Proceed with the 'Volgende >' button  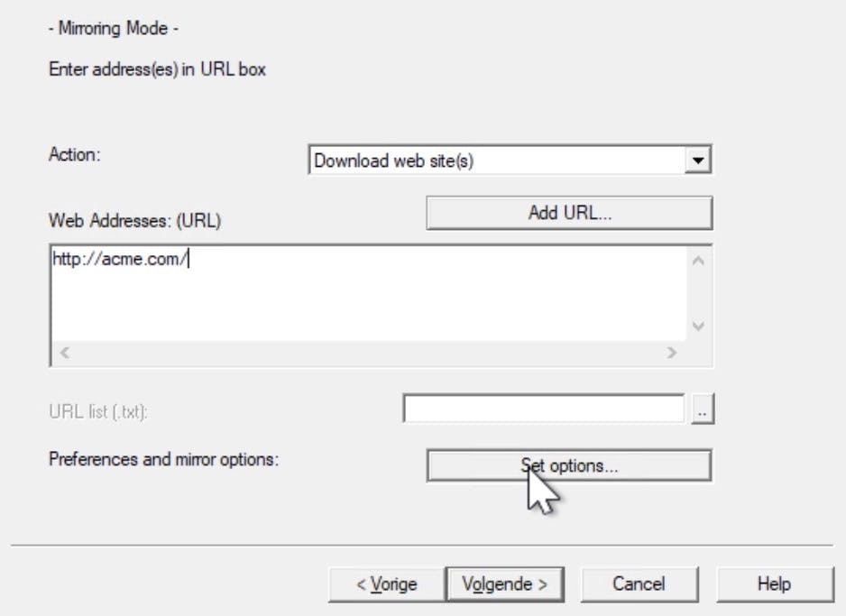tap(504, 584)
